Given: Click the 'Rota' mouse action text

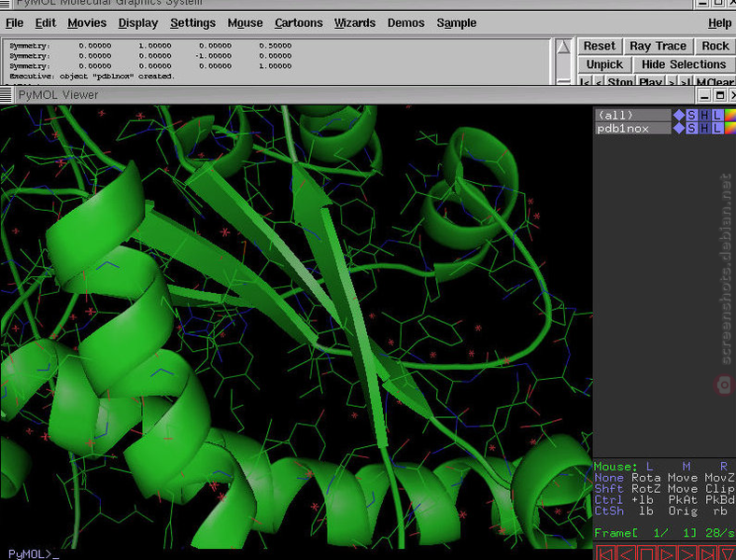Looking at the screenshot, I should coord(646,478).
